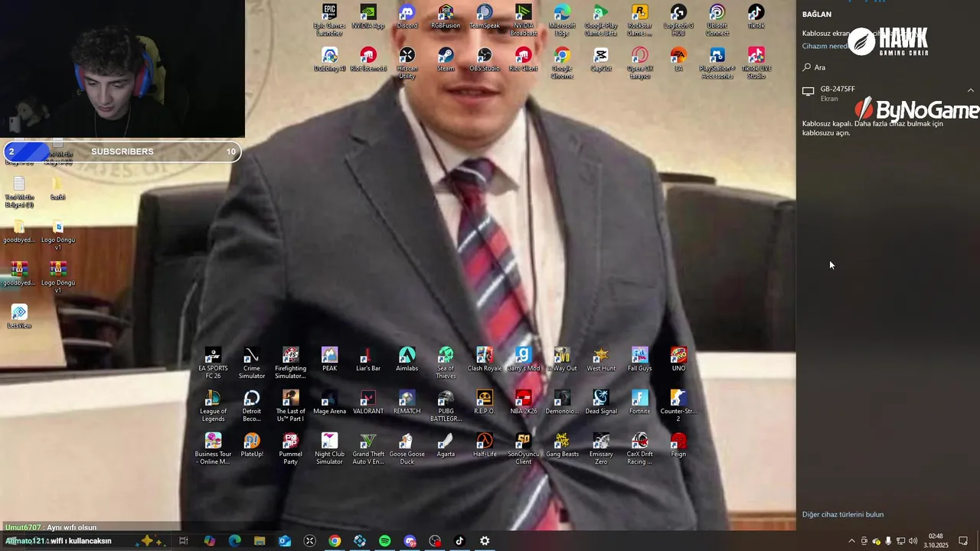Open the Opera GX desktop icon
Image resolution: width=980 pixels, height=551 pixels.
[x=639, y=63]
